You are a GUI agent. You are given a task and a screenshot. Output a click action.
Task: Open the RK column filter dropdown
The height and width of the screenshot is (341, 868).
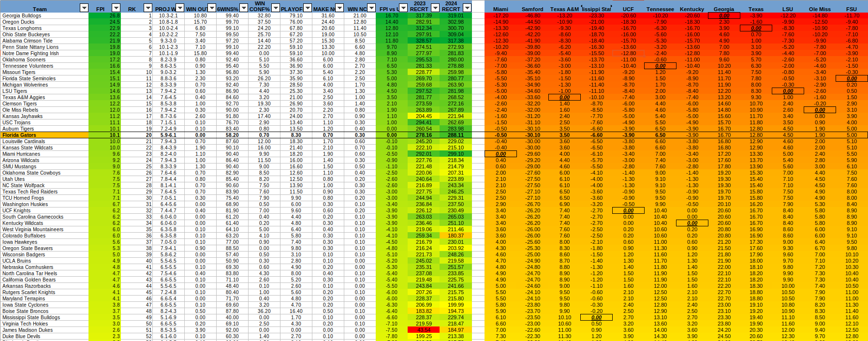point(148,8)
